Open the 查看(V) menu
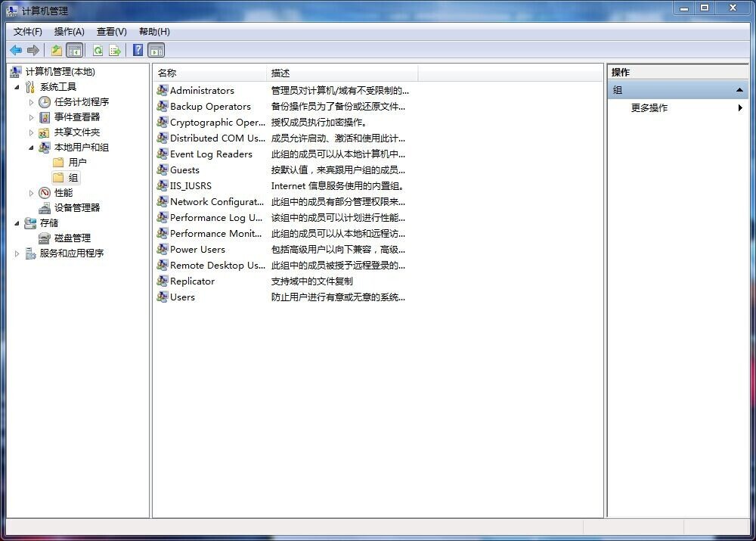The height and width of the screenshot is (541, 756). pyautogui.click(x=111, y=32)
